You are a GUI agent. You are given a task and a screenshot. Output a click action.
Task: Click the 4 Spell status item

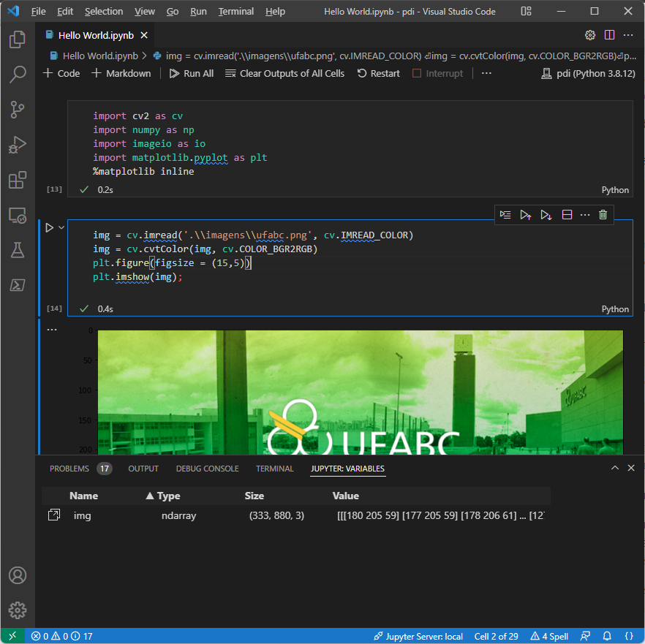point(549,636)
